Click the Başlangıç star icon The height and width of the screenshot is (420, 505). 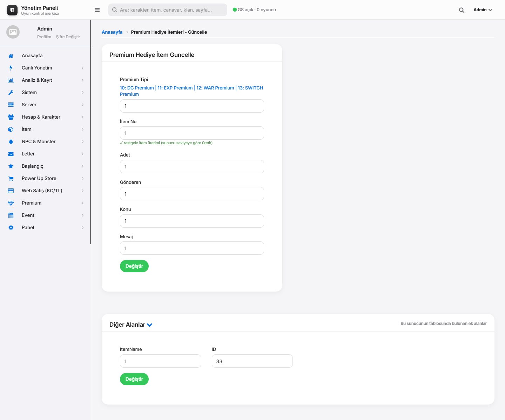coord(11,166)
